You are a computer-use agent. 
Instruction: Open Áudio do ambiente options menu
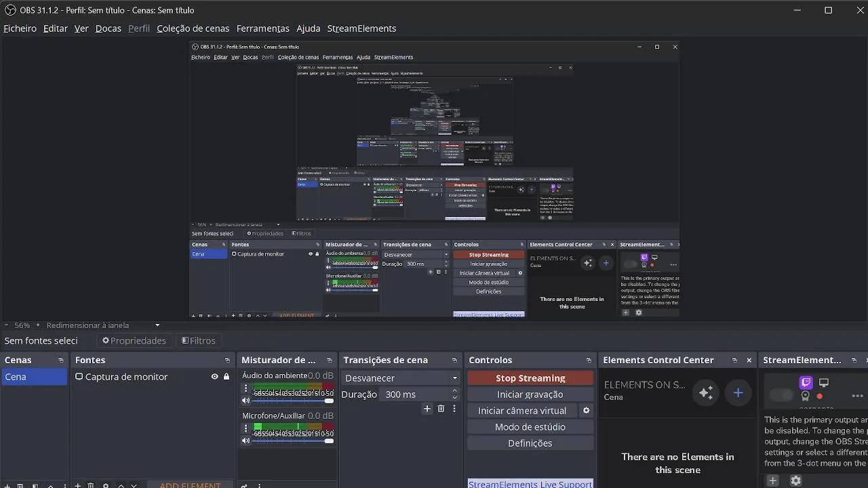click(x=246, y=389)
